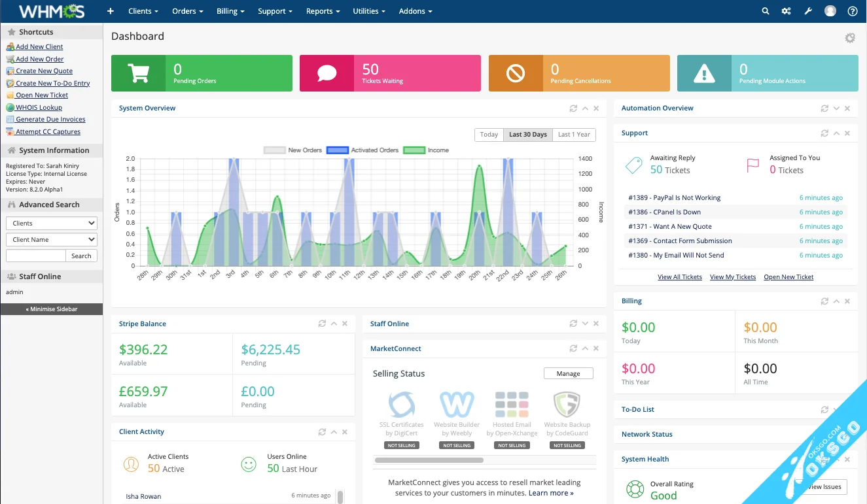Screen dimensions: 867x504
Task: Open the Clients search type dropdown
Action: [51, 223]
